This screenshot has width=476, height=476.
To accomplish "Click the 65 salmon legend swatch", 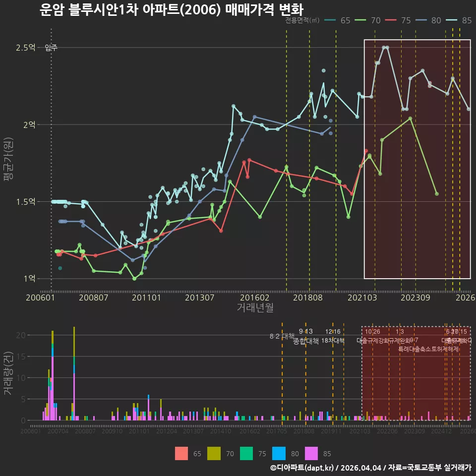I will [x=181, y=453].
